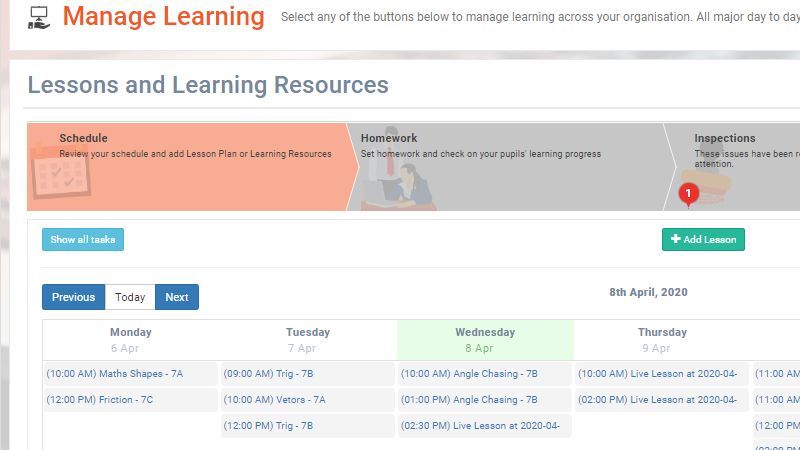The image size is (800, 450).
Task: Open the 09:00 AM Trig - 7B lesson
Action: [308, 374]
